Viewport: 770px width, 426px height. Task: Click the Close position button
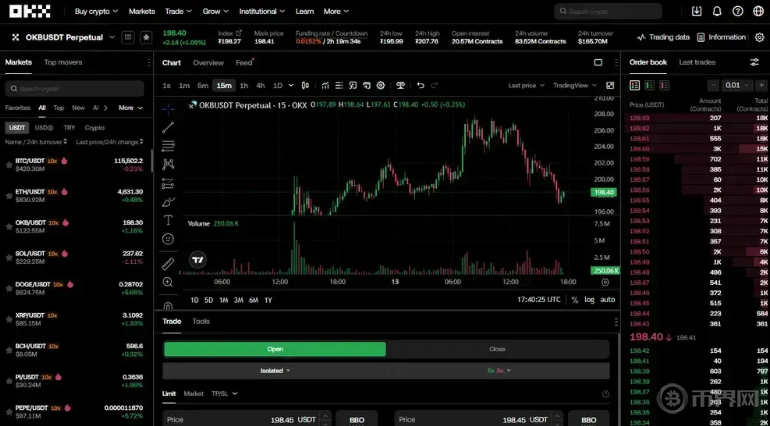click(497, 349)
